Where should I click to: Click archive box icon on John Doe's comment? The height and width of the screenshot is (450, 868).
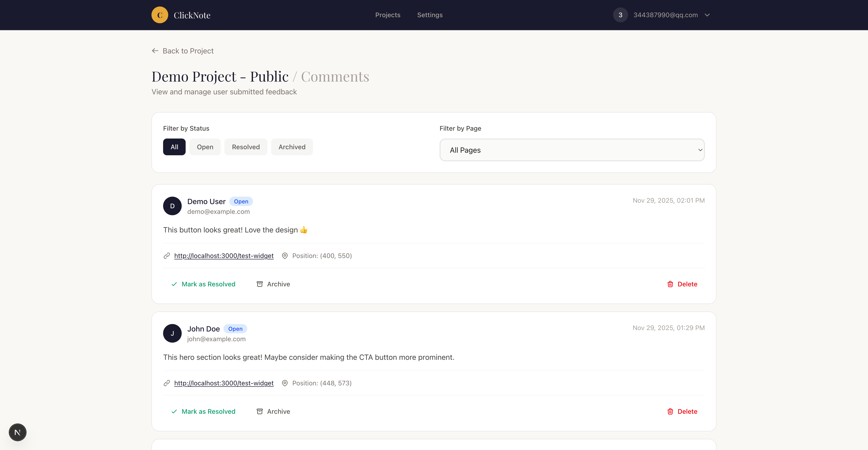[x=260, y=412]
